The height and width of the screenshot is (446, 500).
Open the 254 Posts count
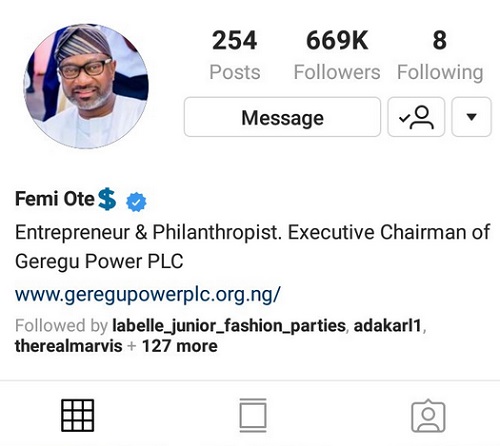235,55
